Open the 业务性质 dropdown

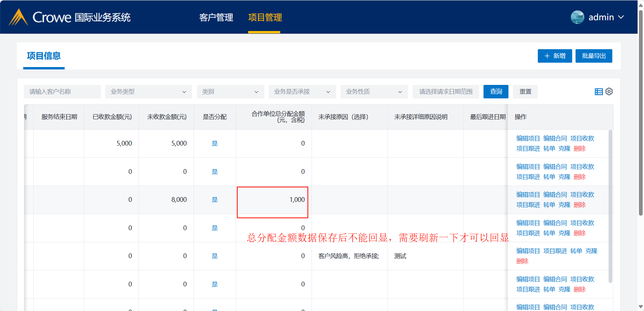click(374, 92)
